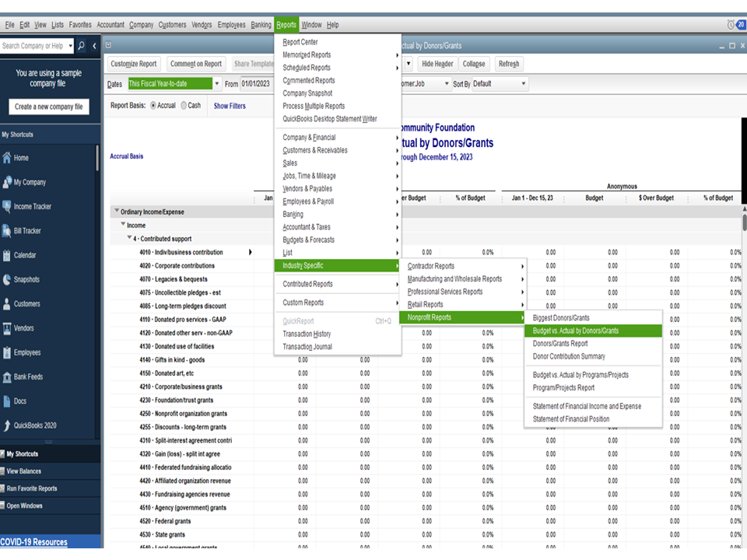Open the Calendar shortcut icon

point(7,255)
